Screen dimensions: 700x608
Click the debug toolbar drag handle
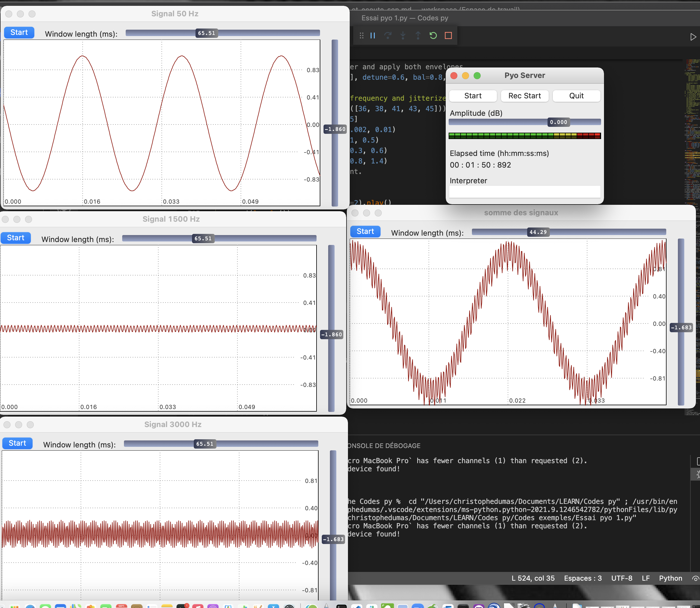(361, 35)
